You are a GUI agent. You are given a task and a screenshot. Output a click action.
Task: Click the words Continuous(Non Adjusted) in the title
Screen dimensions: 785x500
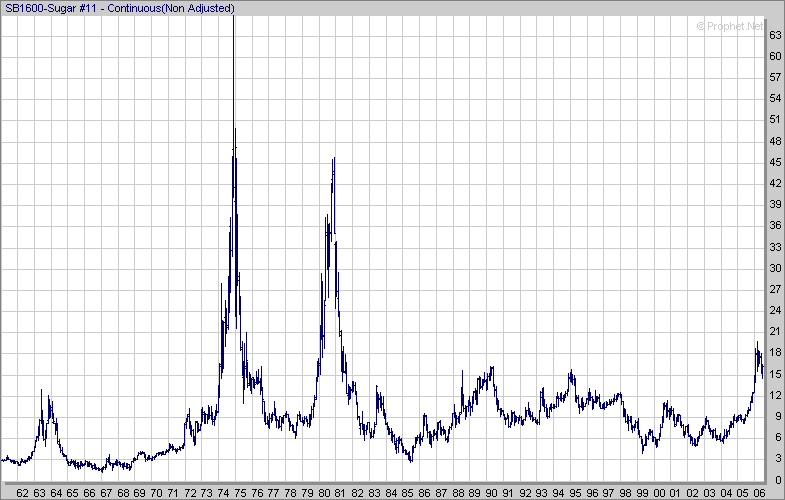[178, 9]
